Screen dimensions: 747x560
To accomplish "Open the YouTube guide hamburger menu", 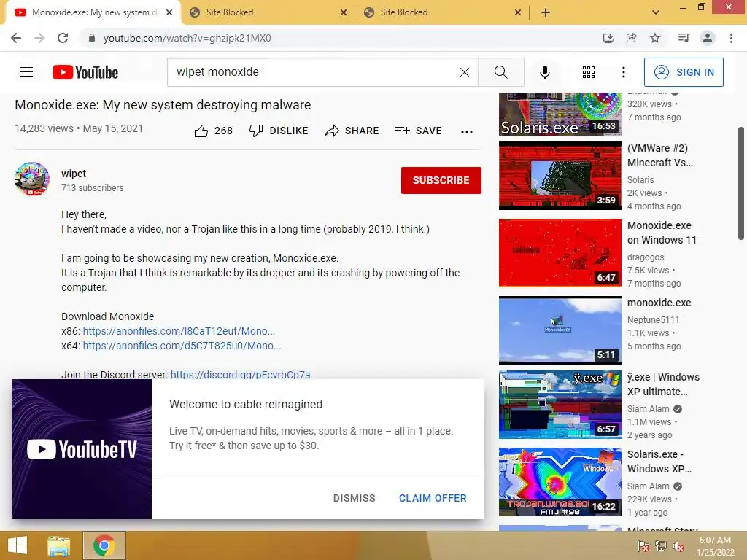I will coord(26,72).
